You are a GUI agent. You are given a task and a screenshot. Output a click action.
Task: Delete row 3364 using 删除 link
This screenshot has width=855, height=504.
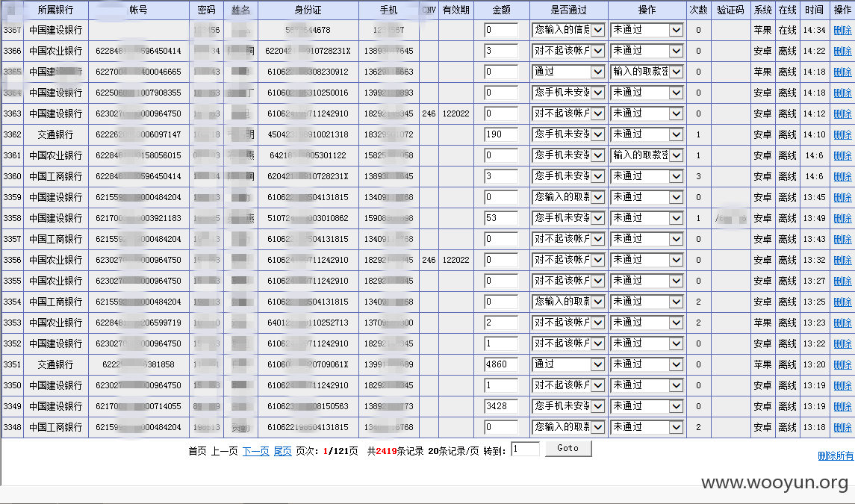(842, 93)
